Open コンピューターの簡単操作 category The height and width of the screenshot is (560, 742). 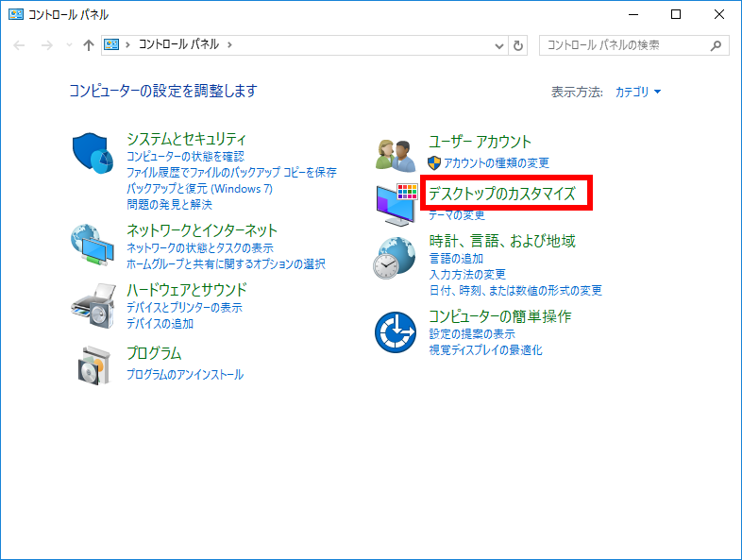500,316
